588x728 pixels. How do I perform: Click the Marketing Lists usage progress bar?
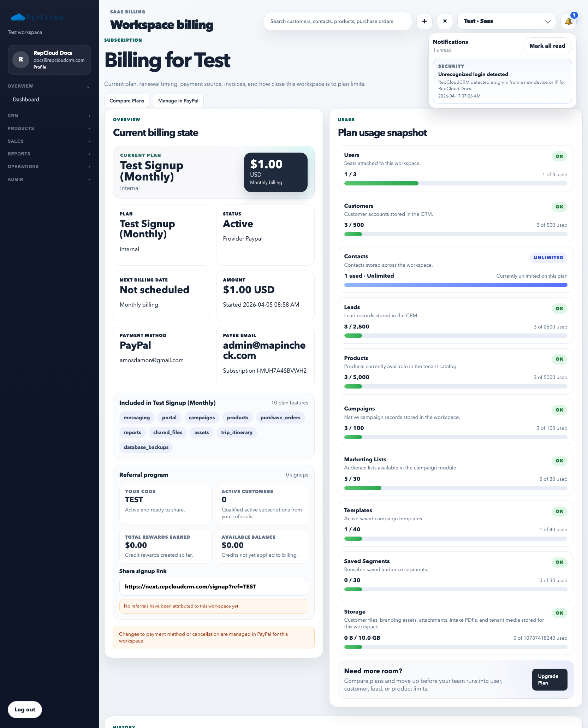click(456, 488)
